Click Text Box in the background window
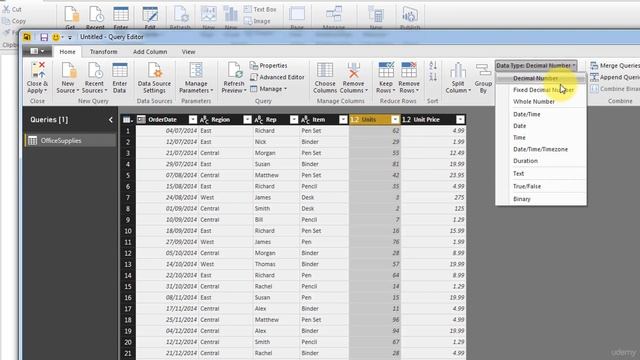 (x=260, y=9)
